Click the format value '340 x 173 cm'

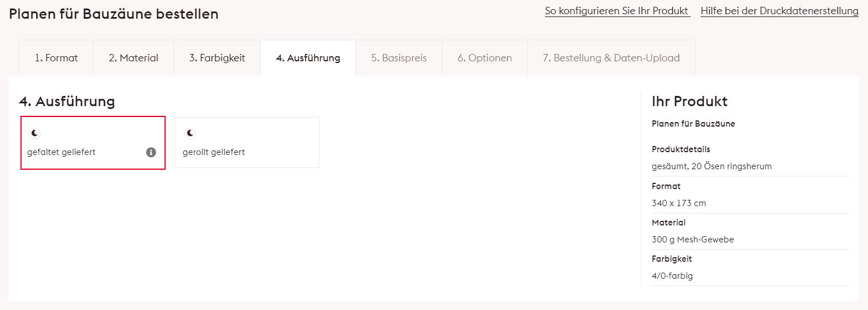tap(679, 203)
